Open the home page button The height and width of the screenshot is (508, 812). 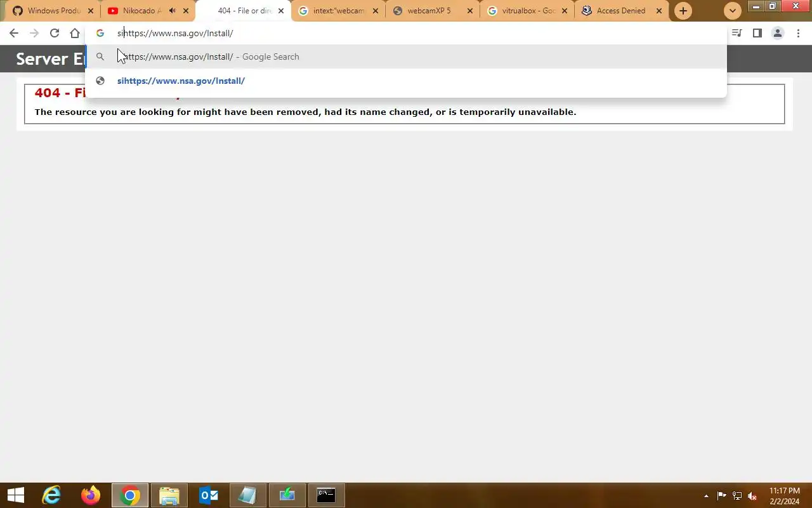pos(75,33)
